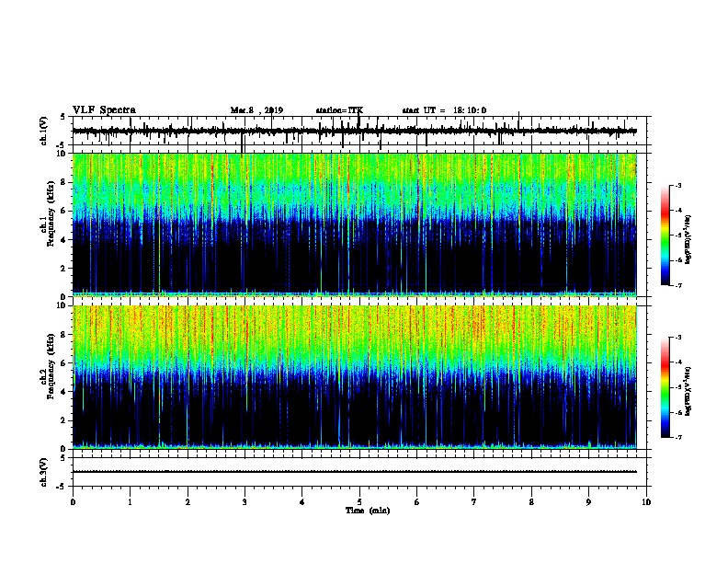Click the "-7" label on the ch.2 colorbar
Screen dimensions: 728x563
coord(678,437)
